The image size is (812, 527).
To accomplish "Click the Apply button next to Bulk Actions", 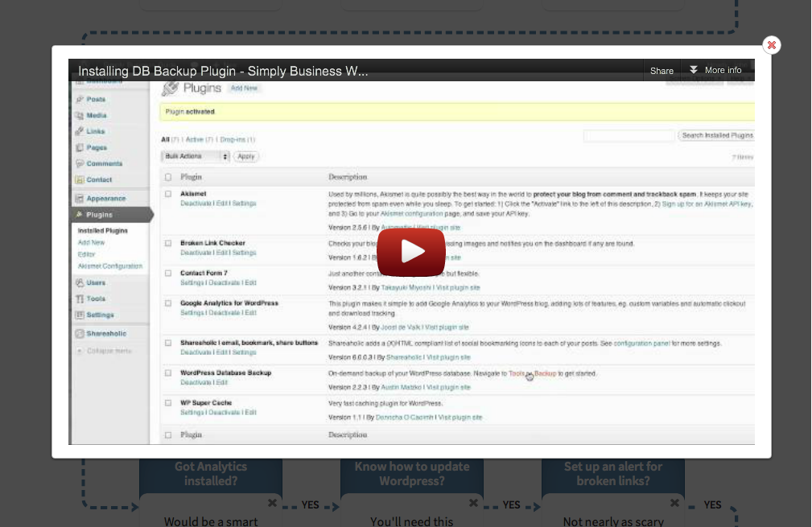I will [x=246, y=156].
